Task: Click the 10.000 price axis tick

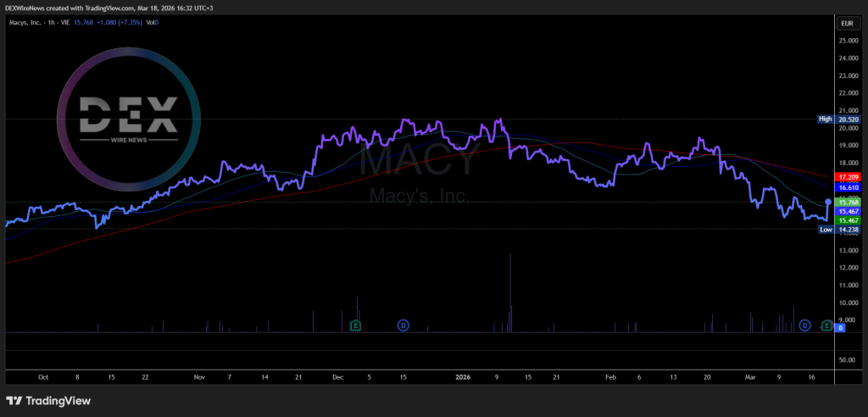Action: (848, 303)
